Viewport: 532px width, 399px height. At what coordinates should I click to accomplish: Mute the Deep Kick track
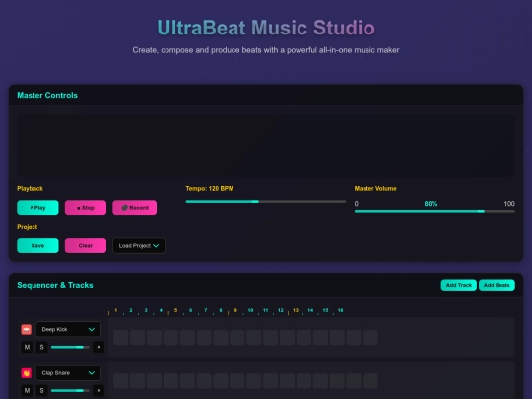27,347
